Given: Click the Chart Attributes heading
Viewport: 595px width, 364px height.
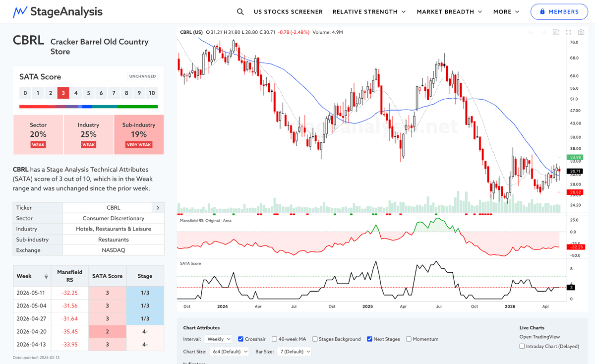Looking at the screenshot, I should (201, 328).
